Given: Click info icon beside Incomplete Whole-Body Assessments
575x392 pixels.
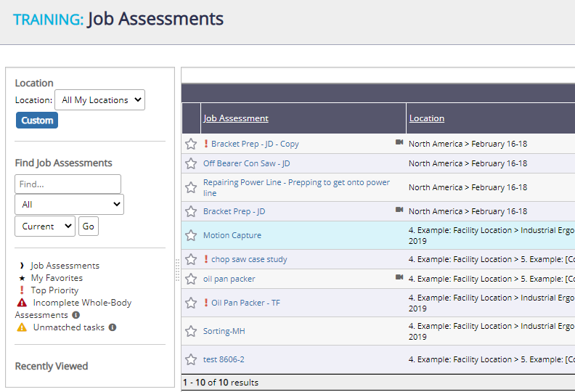Looking at the screenshot, I should point(76,315).
